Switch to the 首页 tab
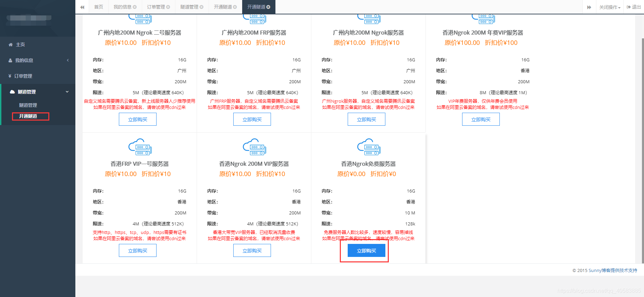644x297 pixels. click(99, 7)
